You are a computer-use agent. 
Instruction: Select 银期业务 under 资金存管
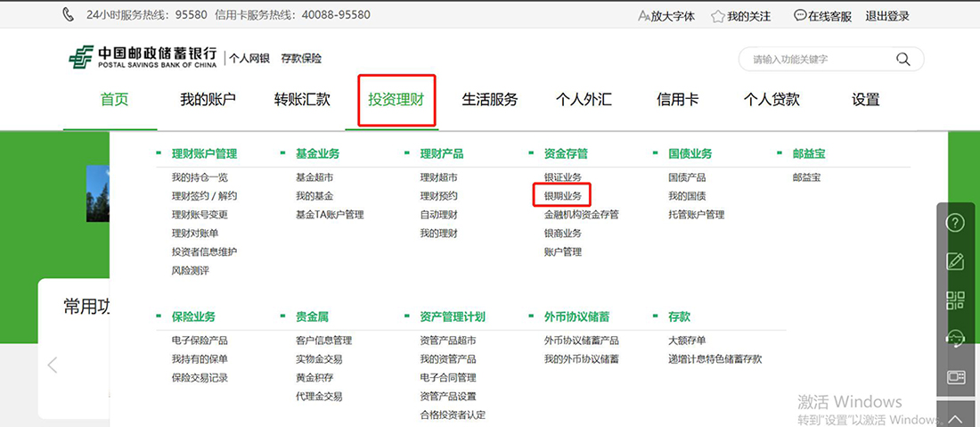pos(562,196)
